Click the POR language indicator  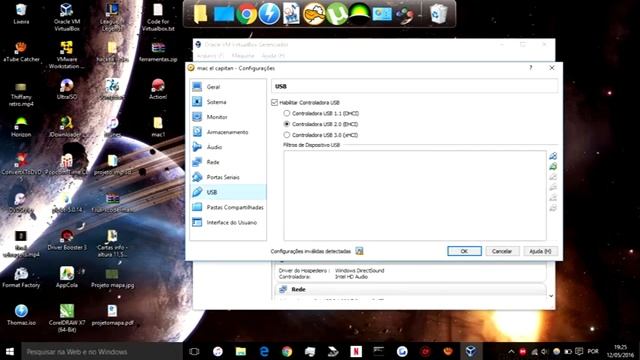pyautogui.click(x=593, y=351)
